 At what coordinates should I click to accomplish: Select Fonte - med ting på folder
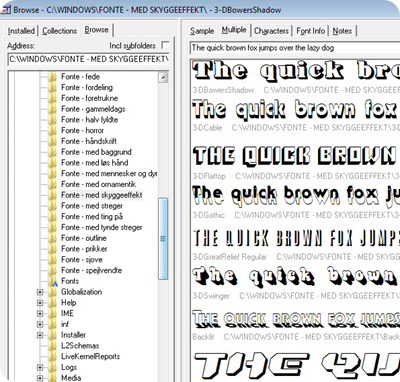coord(92,217)
